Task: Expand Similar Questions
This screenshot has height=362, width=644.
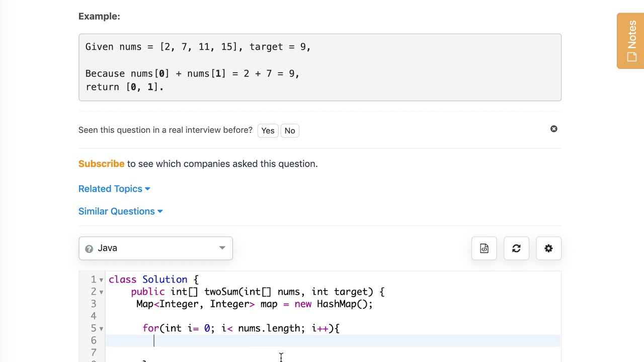Action: (120, 212)
